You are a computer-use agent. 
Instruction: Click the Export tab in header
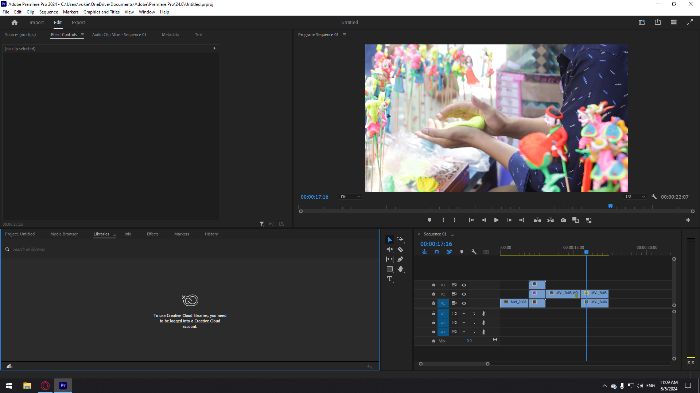coord(78,22)
